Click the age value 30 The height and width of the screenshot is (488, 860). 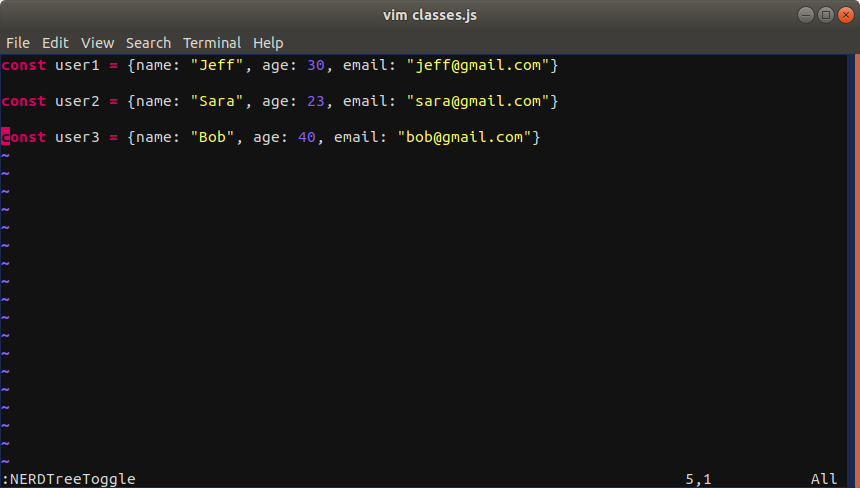point(316,65)
